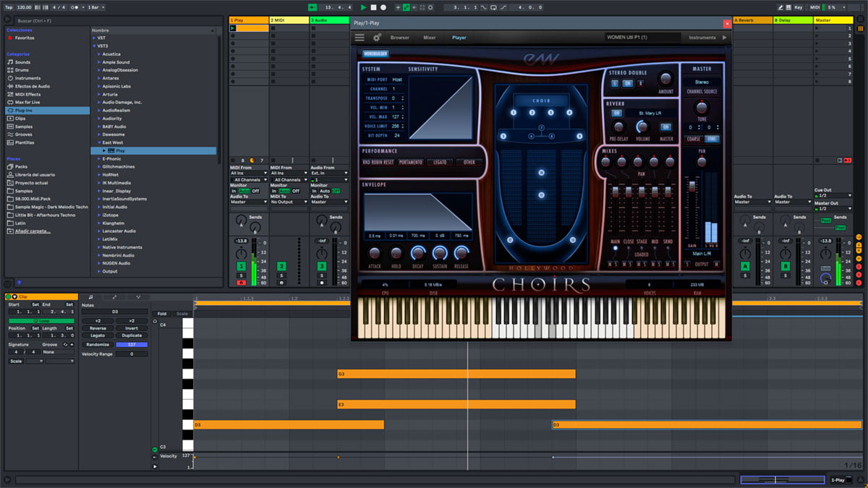Click the Notes tab icon in clip view

(x=90, y=297)
